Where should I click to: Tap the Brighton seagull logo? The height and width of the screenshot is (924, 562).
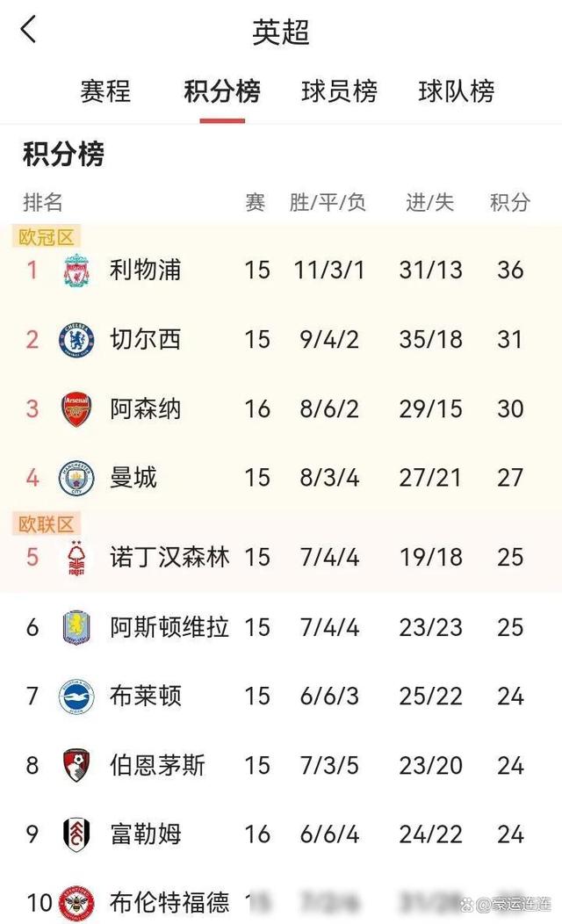pyautogui.click(x=76, y=697)
